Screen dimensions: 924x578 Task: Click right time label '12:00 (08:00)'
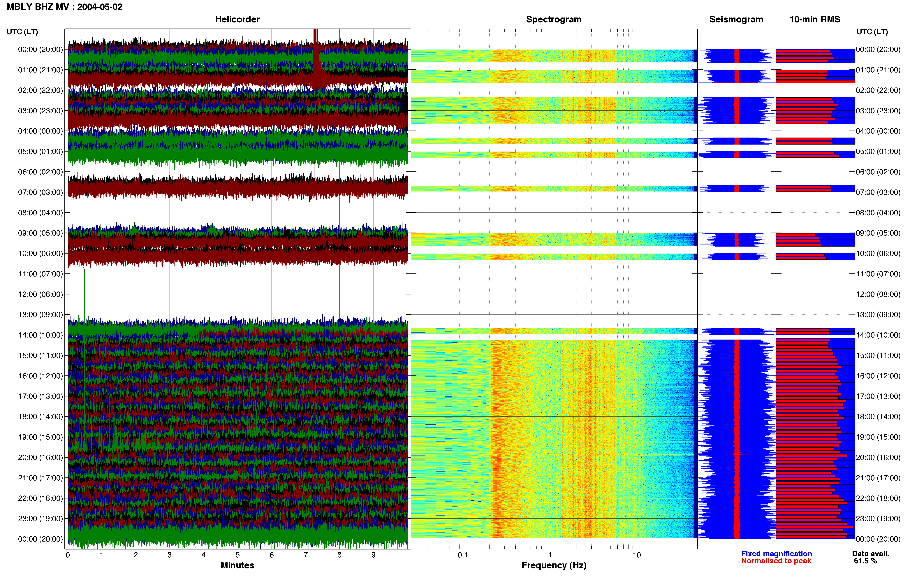click(878, 294)
